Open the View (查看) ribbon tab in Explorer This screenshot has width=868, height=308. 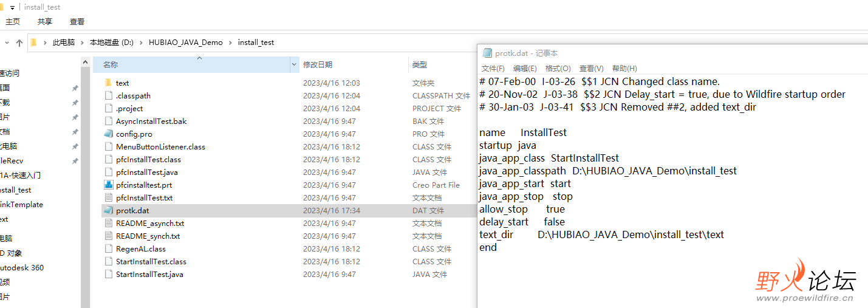pos(77,21)
